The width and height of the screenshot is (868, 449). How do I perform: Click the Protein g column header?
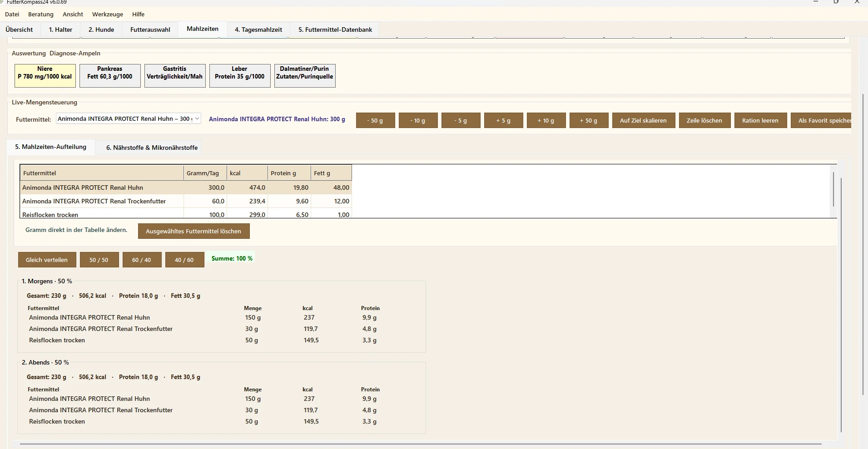point(289,173)
